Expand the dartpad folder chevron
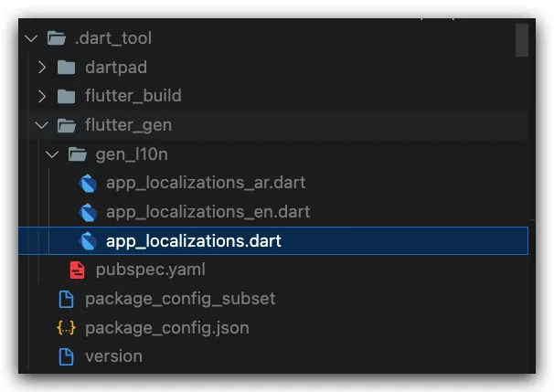 (42, 68)
